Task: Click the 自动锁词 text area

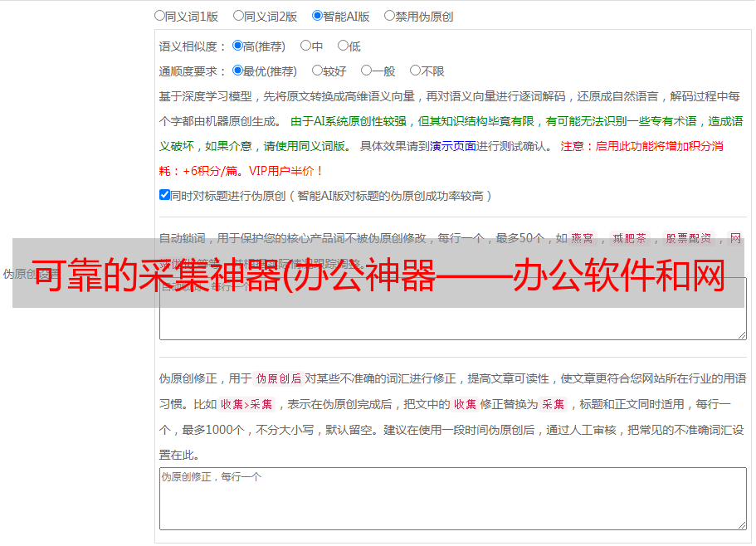Action: 452,324
